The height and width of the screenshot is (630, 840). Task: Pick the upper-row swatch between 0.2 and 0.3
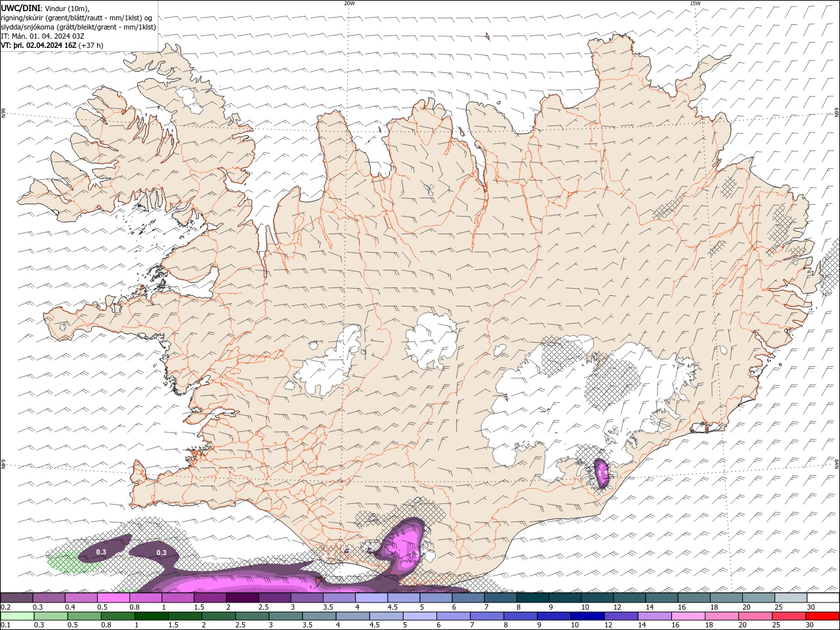pos(16,598)
